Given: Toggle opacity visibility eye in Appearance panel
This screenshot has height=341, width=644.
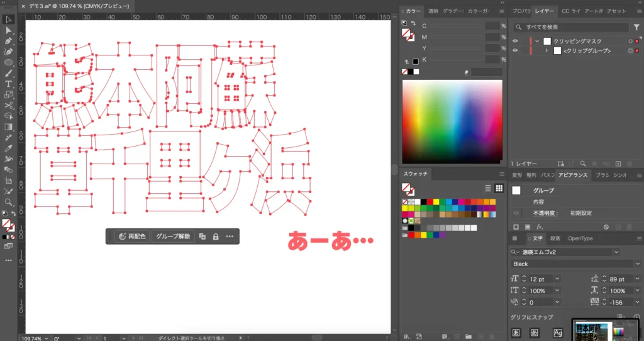Looking at the screenshot, I should (516, 213).
